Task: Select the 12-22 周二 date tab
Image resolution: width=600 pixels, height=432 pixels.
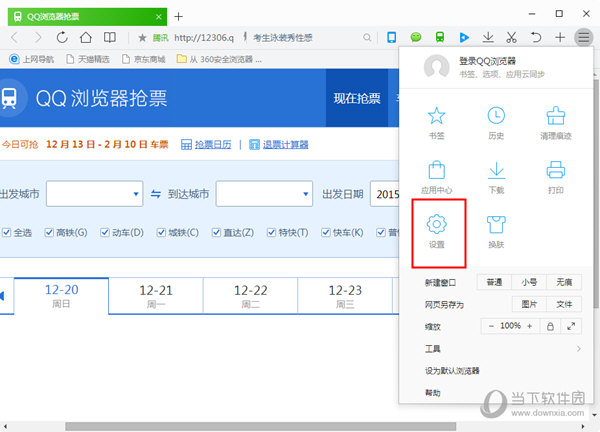Action: 250,296
